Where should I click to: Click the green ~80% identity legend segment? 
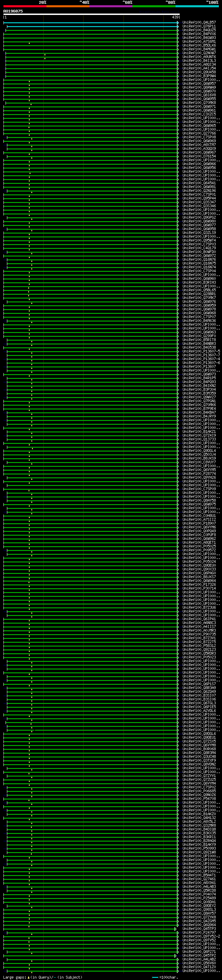[x=154, y=6]
